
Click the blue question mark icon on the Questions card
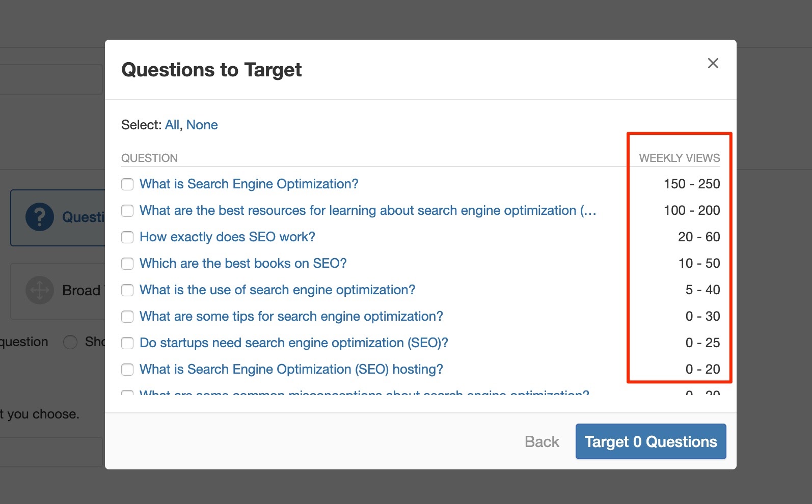pos(40,217)
